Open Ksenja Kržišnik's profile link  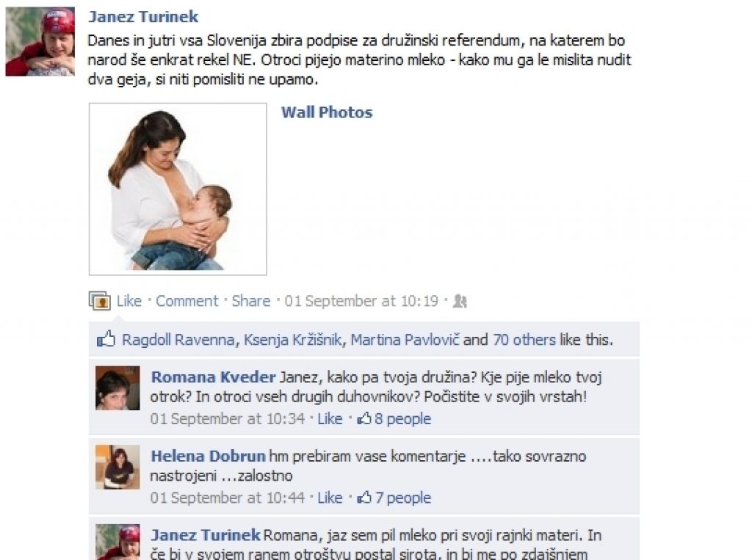pyautogui.click(x=292, y=340)
